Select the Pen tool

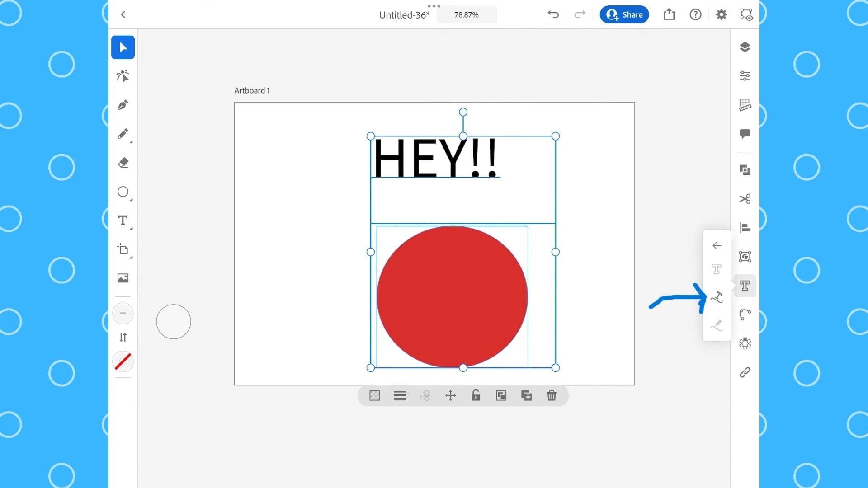point(123,105)
